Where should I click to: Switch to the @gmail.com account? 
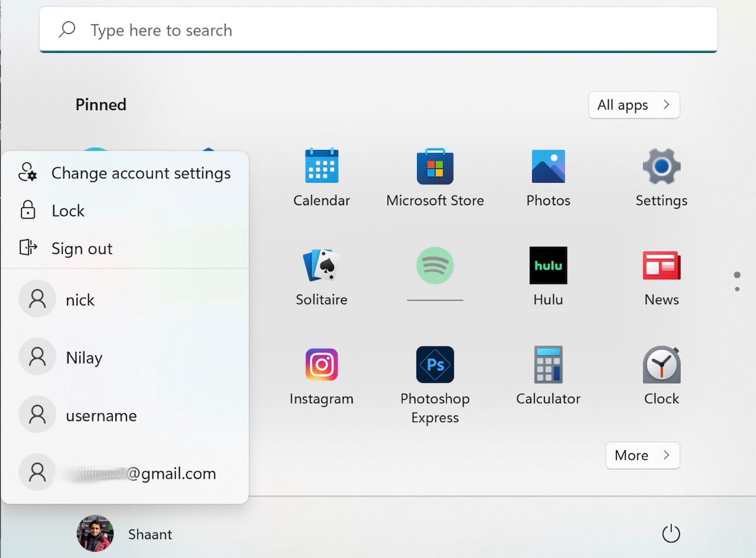click(125, 473)
